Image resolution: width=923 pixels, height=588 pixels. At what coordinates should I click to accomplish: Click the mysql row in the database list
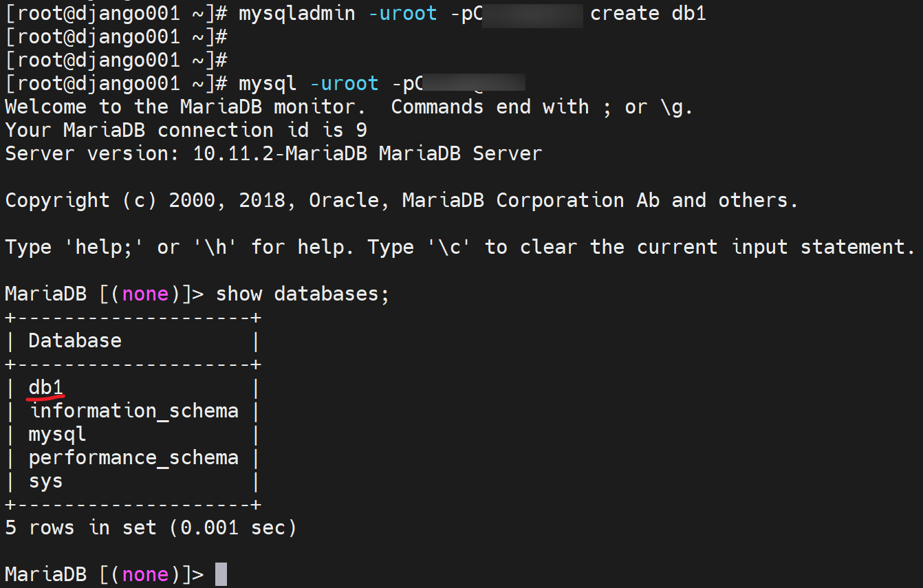[x=57, y=434]
